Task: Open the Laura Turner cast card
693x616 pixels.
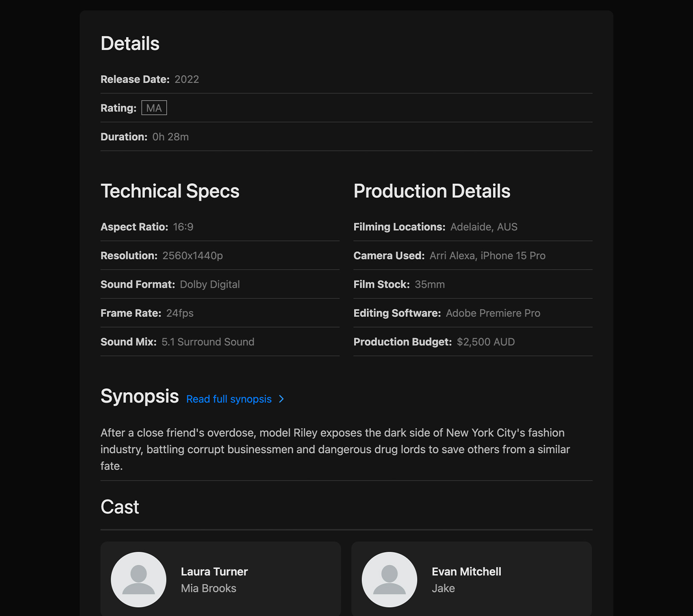Action: [221, 579]
